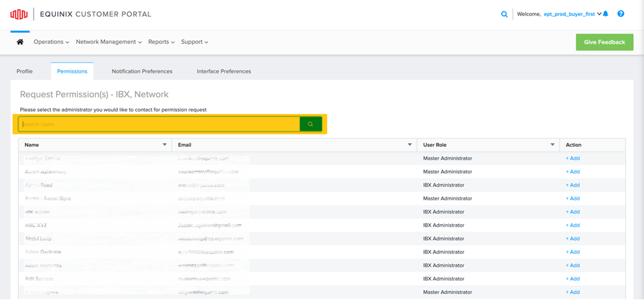
Task: Open the notifications bell icon
Action: coord(605,14)
